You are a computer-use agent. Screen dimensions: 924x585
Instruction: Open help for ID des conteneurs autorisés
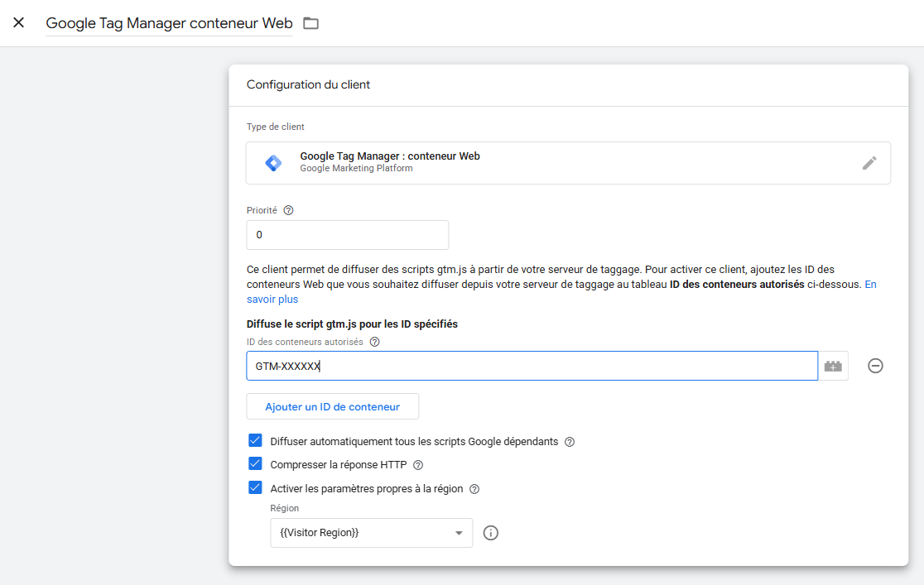(374, 342)
